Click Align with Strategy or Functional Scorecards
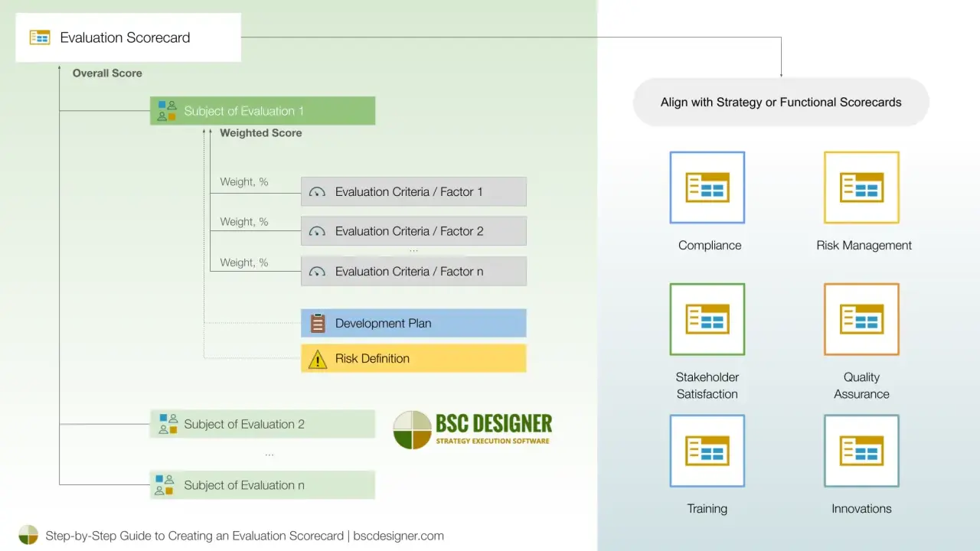The image size is (980, 551). click(781, 102)
